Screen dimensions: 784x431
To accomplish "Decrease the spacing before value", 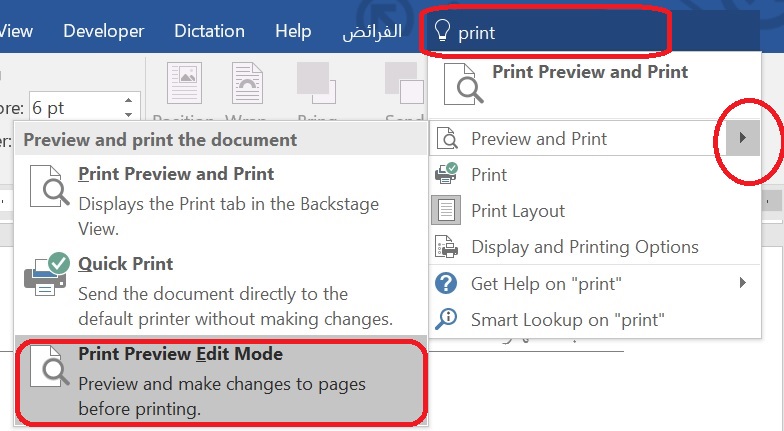I will click(x=128, y=114).
